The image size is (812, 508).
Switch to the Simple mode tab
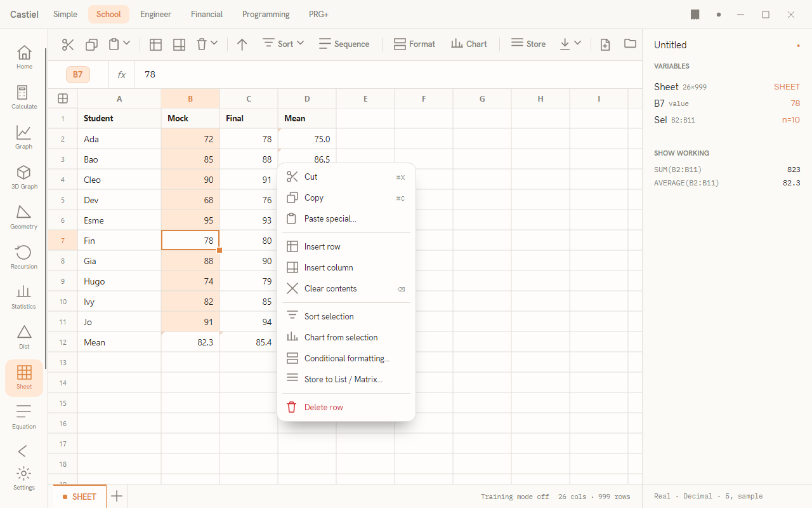click(x=65, y=14)
